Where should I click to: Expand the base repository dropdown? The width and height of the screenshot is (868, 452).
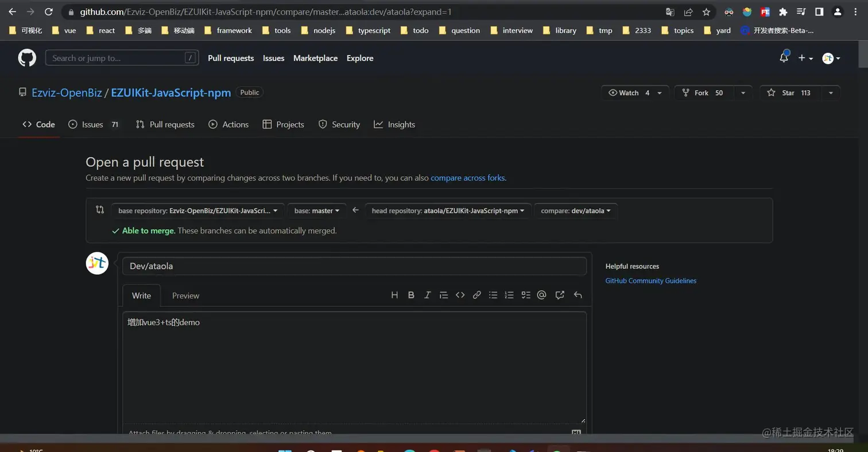point(197,211)
